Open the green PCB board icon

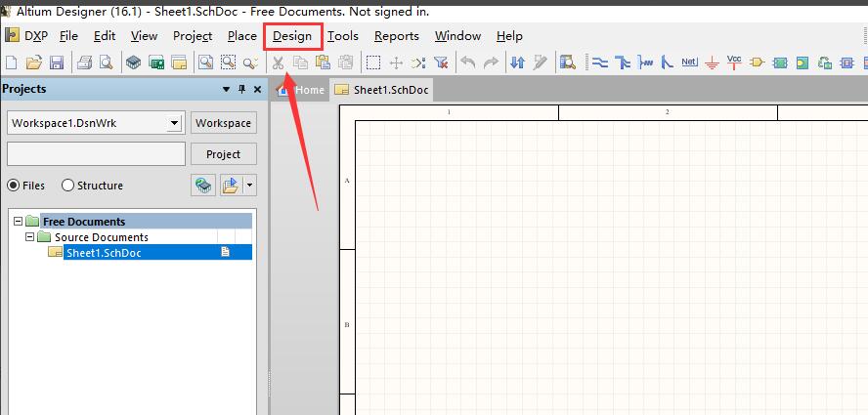[156, 62]
